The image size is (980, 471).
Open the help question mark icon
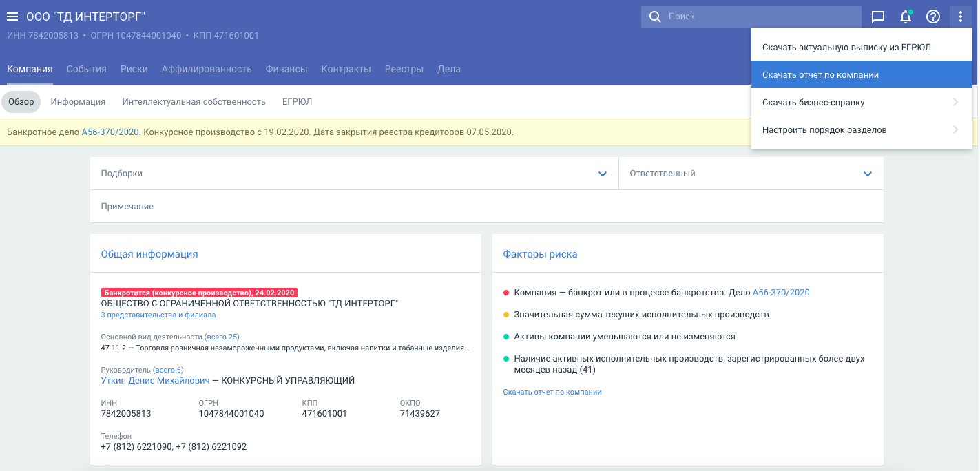(x=933, y=17)
